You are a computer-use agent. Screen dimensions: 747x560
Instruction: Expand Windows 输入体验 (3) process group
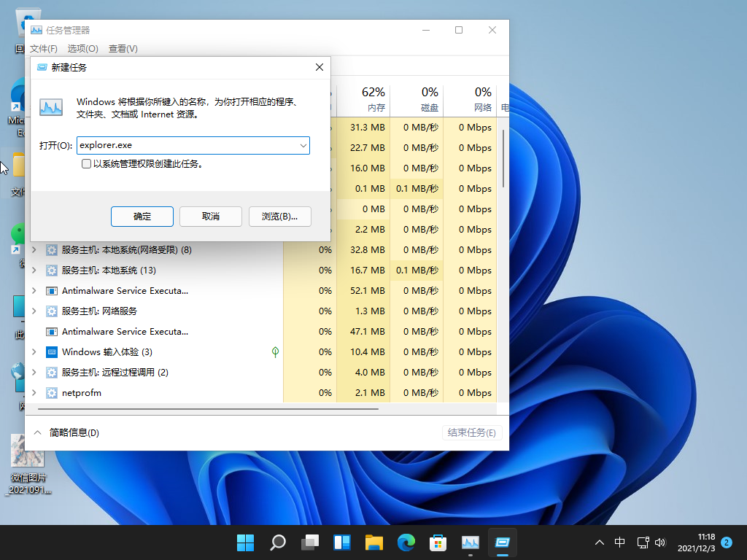(34, 352)
